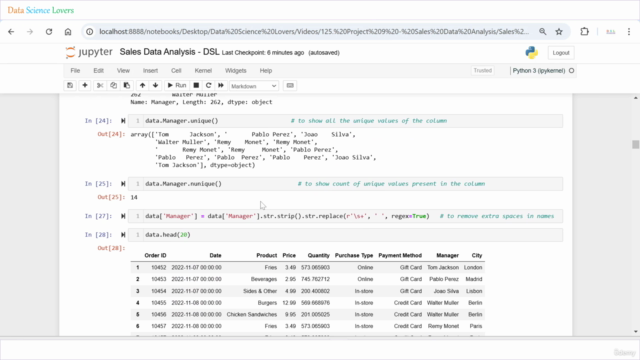Open the Kernel menu

[203, 71]
